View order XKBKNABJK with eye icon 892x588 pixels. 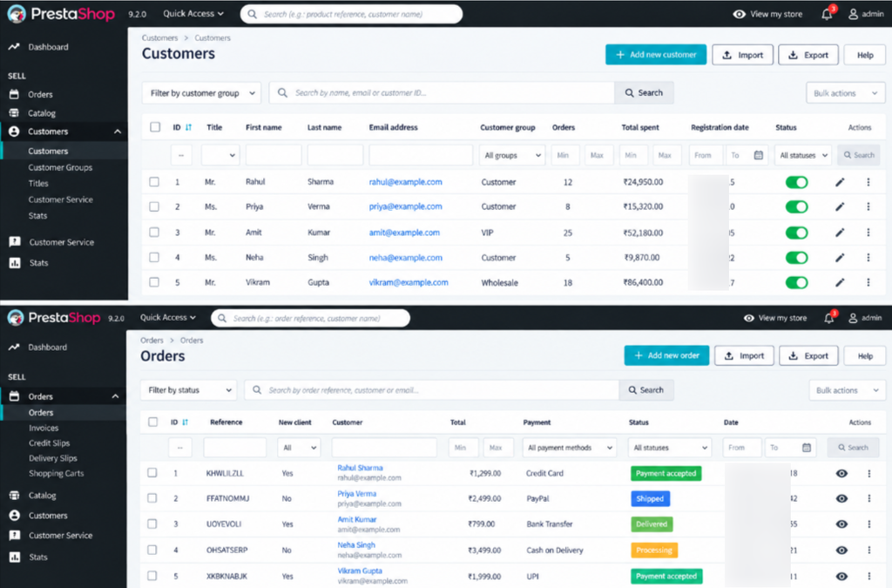point(842,576)
